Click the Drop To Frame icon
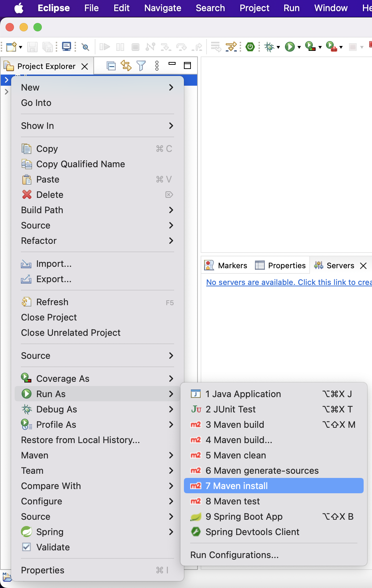 (216, 47)
